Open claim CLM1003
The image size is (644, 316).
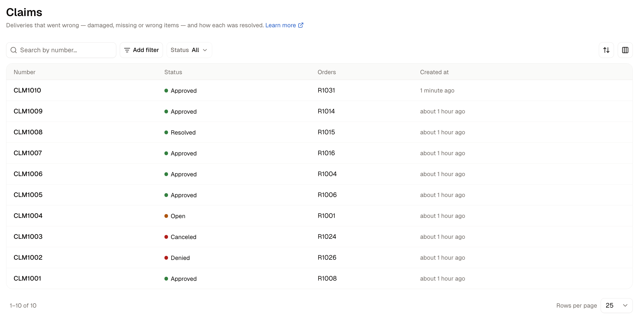(x=28, y=237)
